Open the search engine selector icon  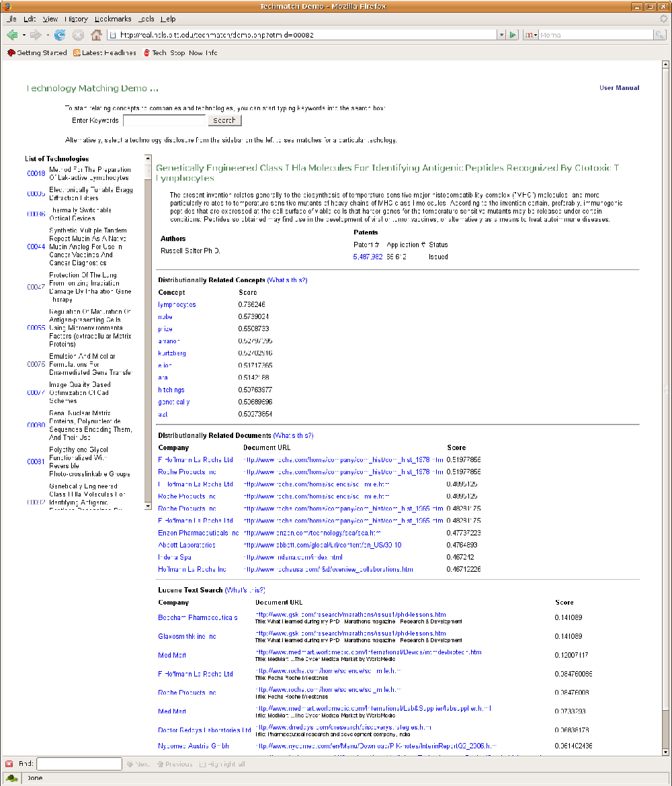(531, 35)
